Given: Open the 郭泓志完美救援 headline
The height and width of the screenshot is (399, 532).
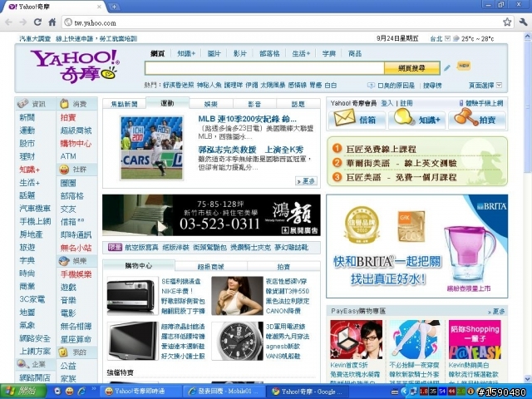Looking at the screenshot, I should point(251,150).
